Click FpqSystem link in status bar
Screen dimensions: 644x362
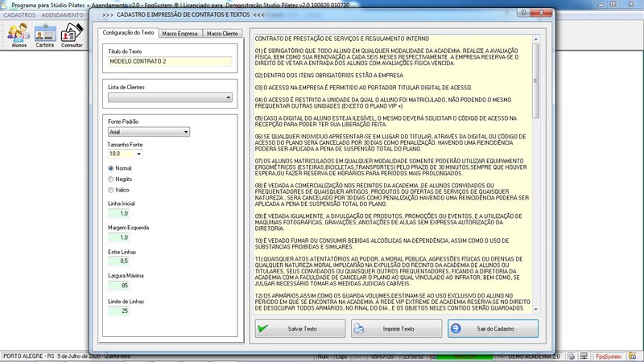click(609, 356)
